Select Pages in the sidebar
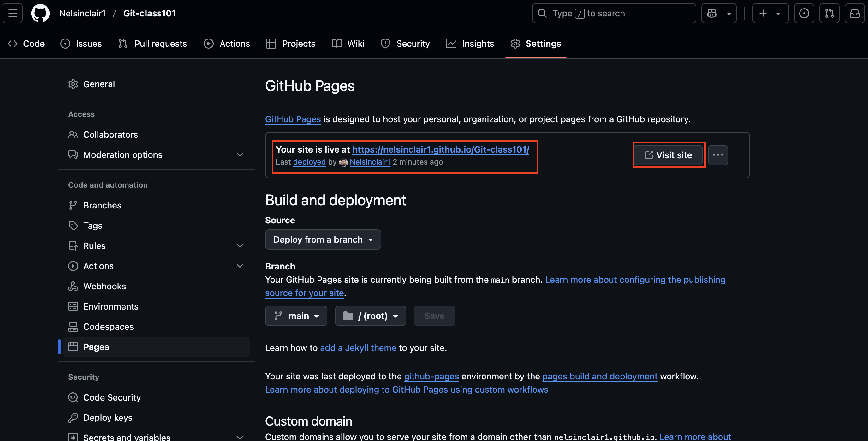 click(156, 347)
